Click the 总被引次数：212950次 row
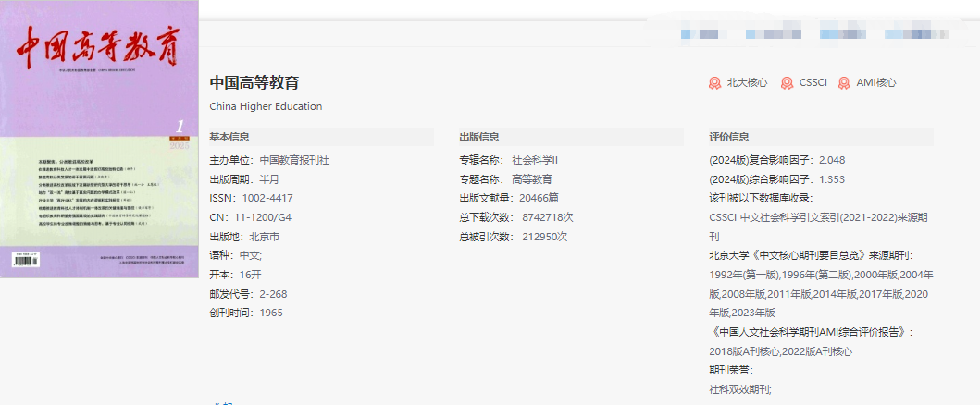The image size is (980, 405). (x=514, y=237)
